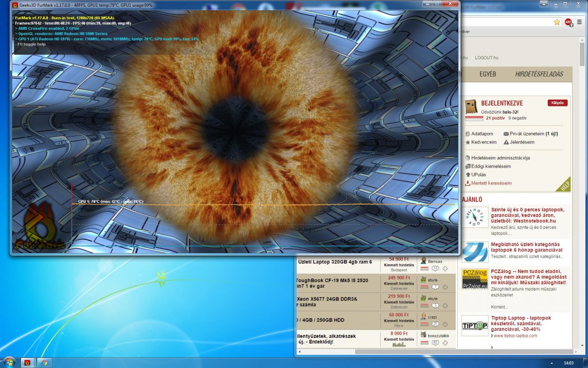Open the EGYÉB menu tab
The height and width of the screenshot is (368, 588).
tap(487, 74)
